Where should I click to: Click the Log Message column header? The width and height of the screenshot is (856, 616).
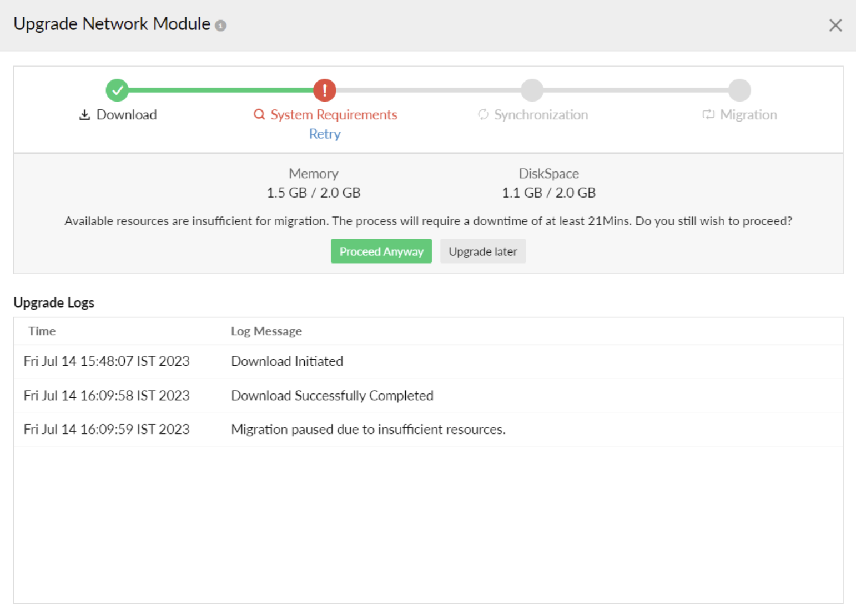pyautogui.click(x=266, y=331)
